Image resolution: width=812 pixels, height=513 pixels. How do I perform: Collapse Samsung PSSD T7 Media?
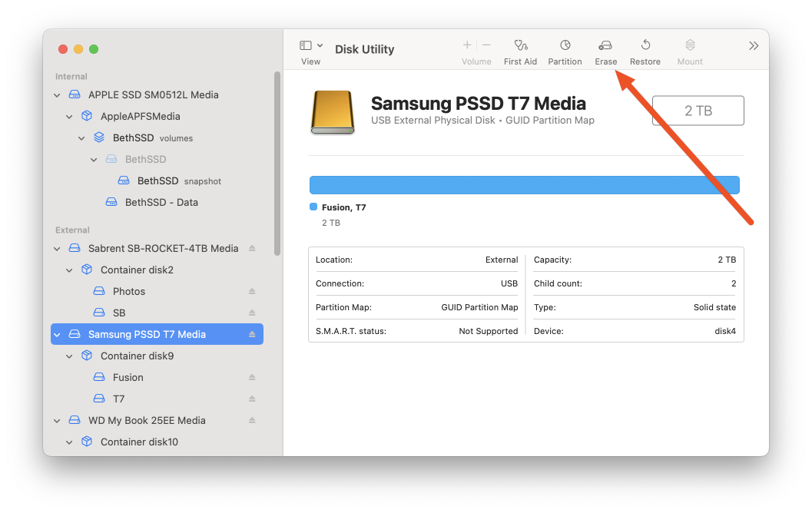click(x=57, y=335)
